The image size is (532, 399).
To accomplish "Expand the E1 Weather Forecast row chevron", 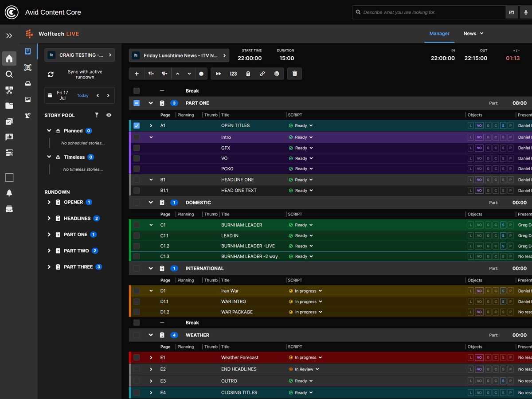I will coord(151,357).
